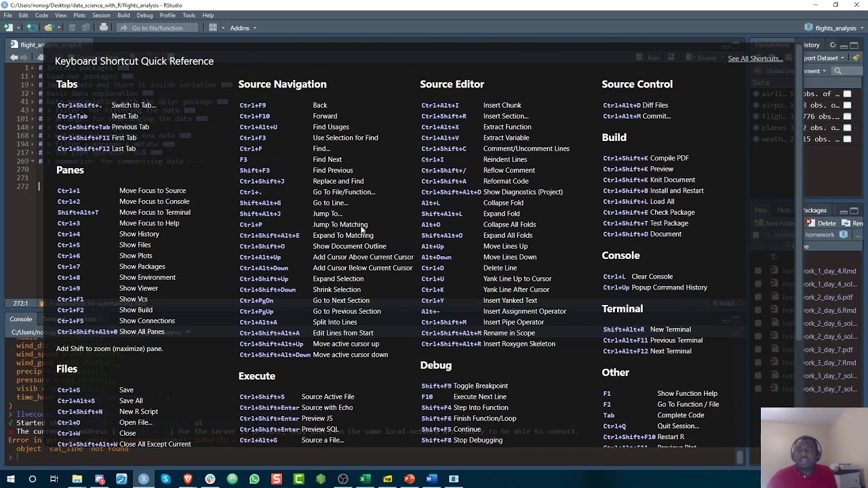Open flights_analysis project dropdown

point(835,28)
